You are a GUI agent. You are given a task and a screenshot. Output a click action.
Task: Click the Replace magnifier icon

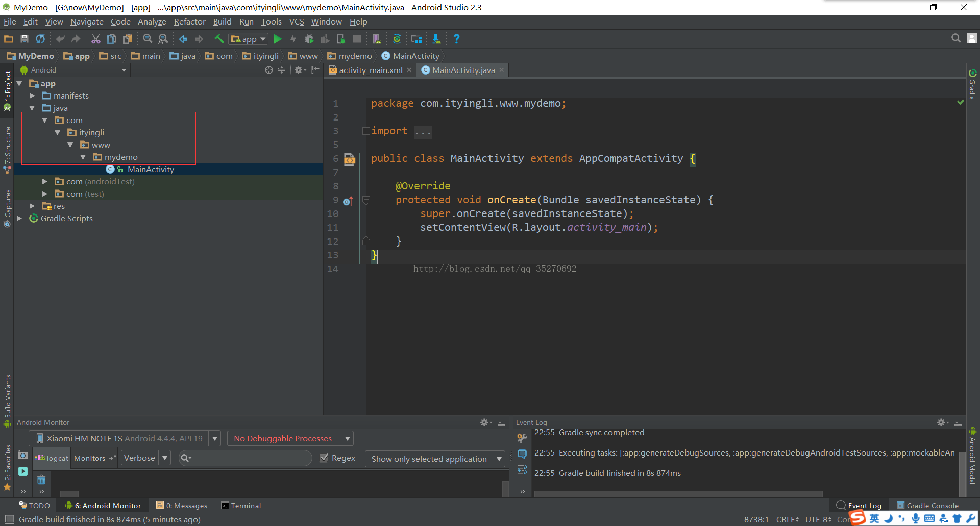click(x=163, y=39)
